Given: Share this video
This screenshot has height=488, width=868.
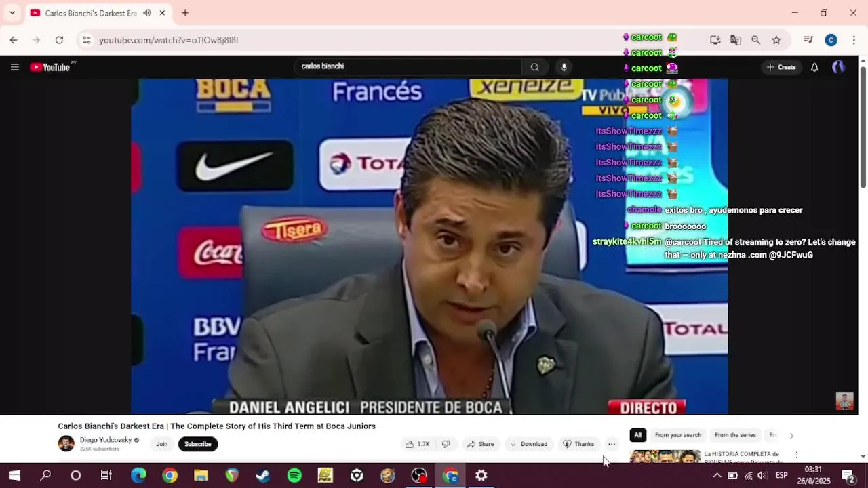Looking at the screenshot, I should point(480,444).
